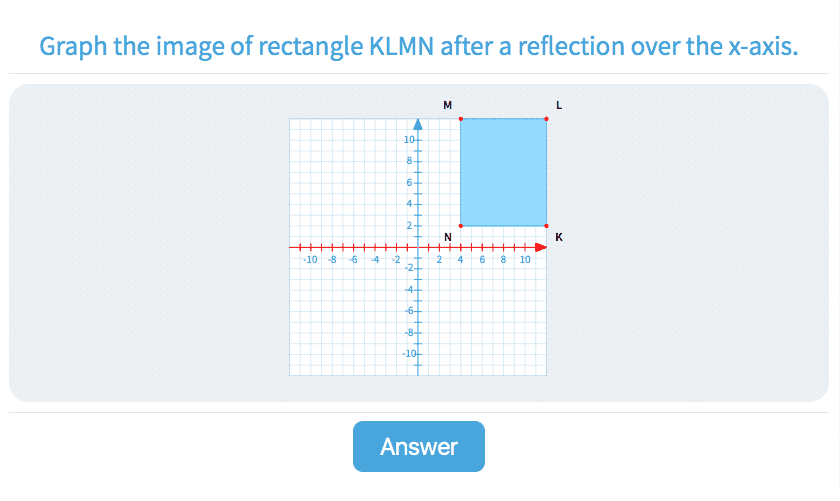
Task: Click red vertex point L
Action: coord(547,119)
